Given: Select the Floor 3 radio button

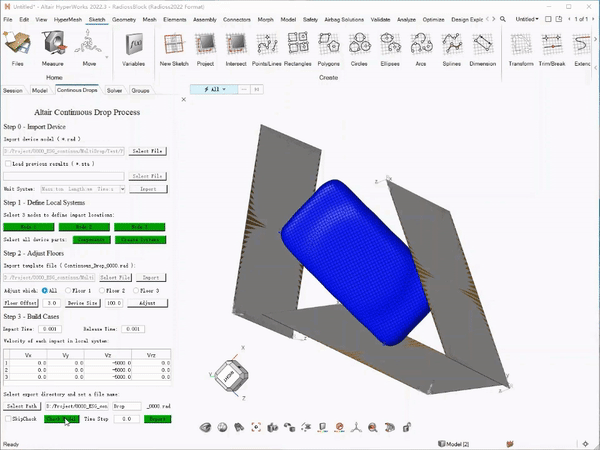Looking at the screenshot, I should point(136,291).
